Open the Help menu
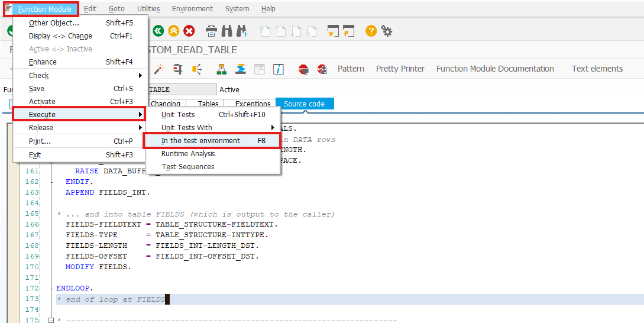Viewport: 644px width, 323px height. pyautogui.click(x=268, y=9)
